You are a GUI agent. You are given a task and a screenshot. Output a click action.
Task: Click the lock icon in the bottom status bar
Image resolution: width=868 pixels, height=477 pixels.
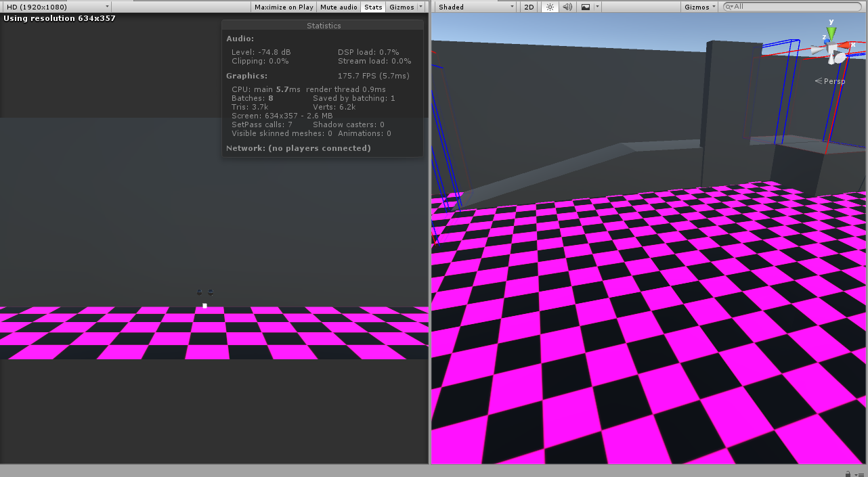pyautogui.click(x=846, y=473)
